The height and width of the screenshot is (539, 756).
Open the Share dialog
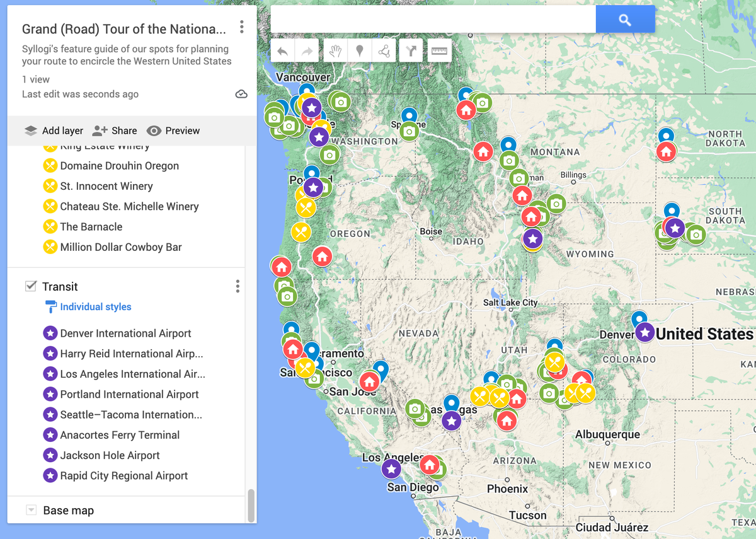click(115, 130)
